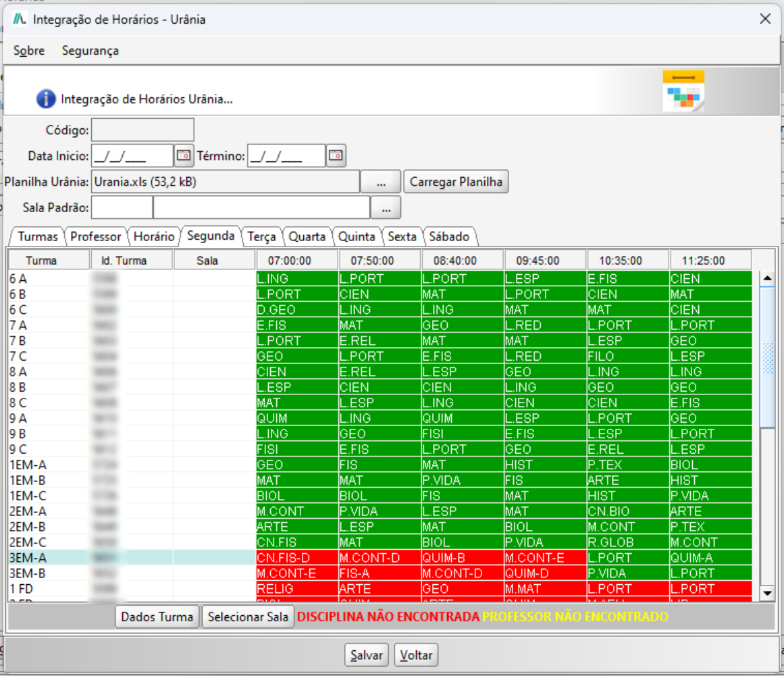Click the green FILO cell
The width and height of the screenshot is (784, 676).
[x=628, y=356]
